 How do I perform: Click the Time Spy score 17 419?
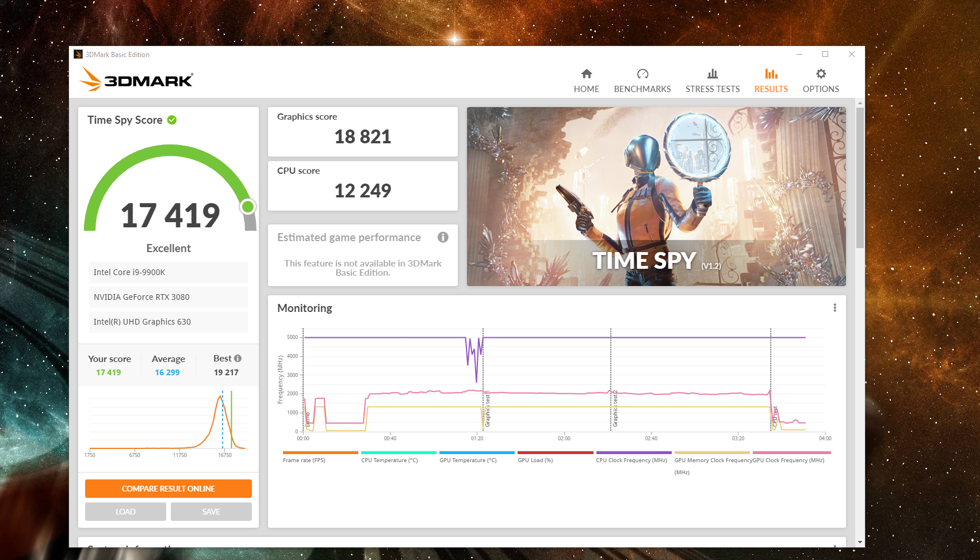[x=170, y=216]
